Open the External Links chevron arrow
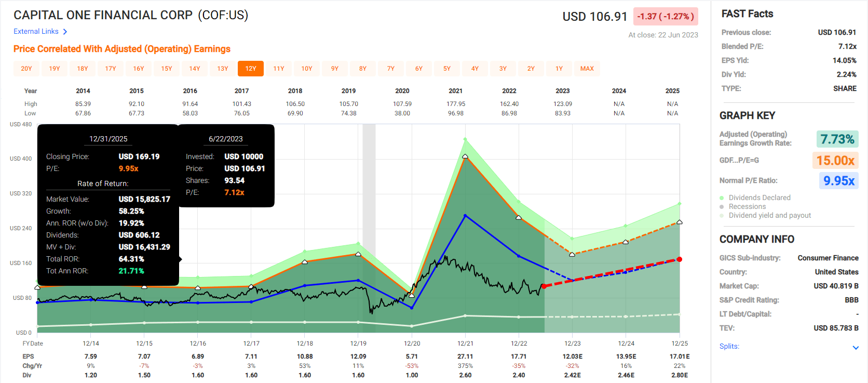 point(65,32)
